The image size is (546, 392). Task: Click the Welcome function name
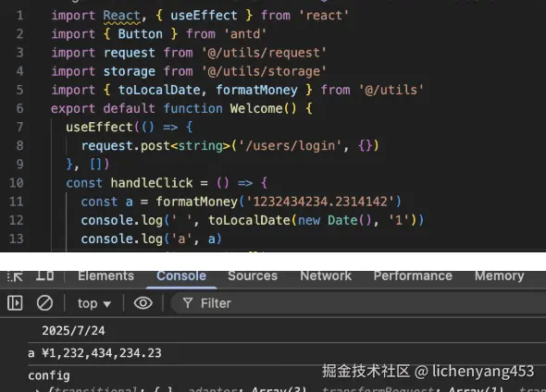click(x=256, y=108)
